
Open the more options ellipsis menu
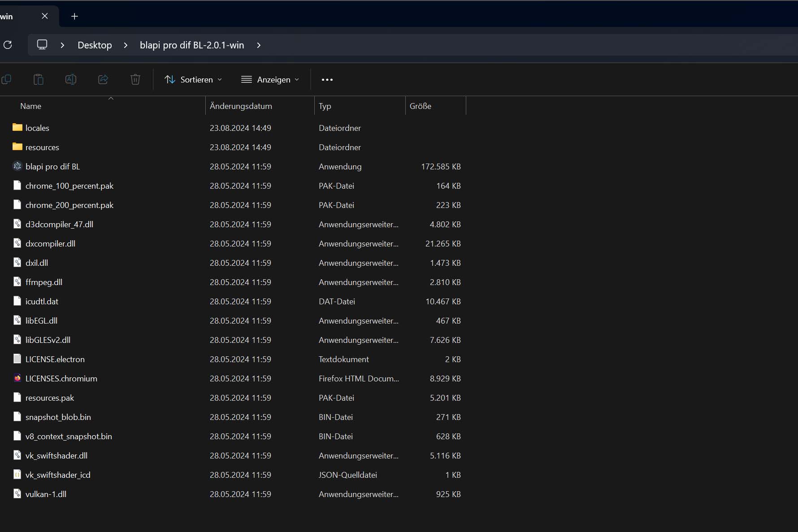point(327,80)
